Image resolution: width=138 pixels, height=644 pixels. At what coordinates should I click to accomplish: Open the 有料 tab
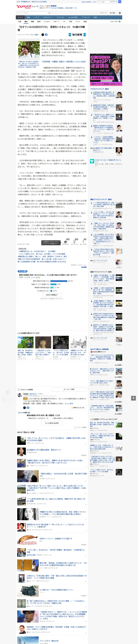(95, 17)
